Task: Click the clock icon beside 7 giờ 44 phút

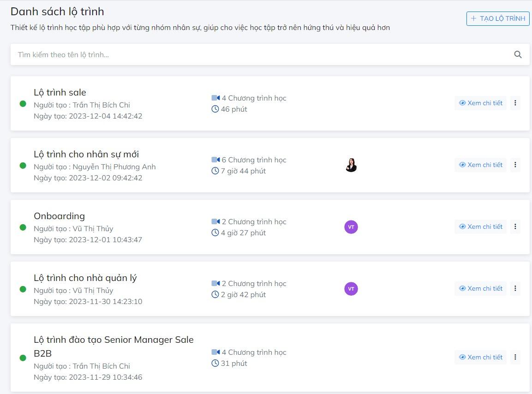Action: [x=215, y=171]
